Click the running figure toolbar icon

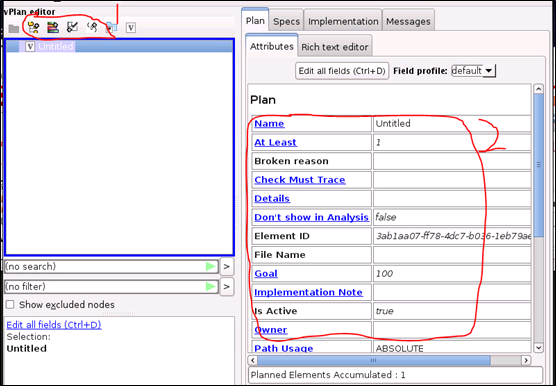pos(93,27)
